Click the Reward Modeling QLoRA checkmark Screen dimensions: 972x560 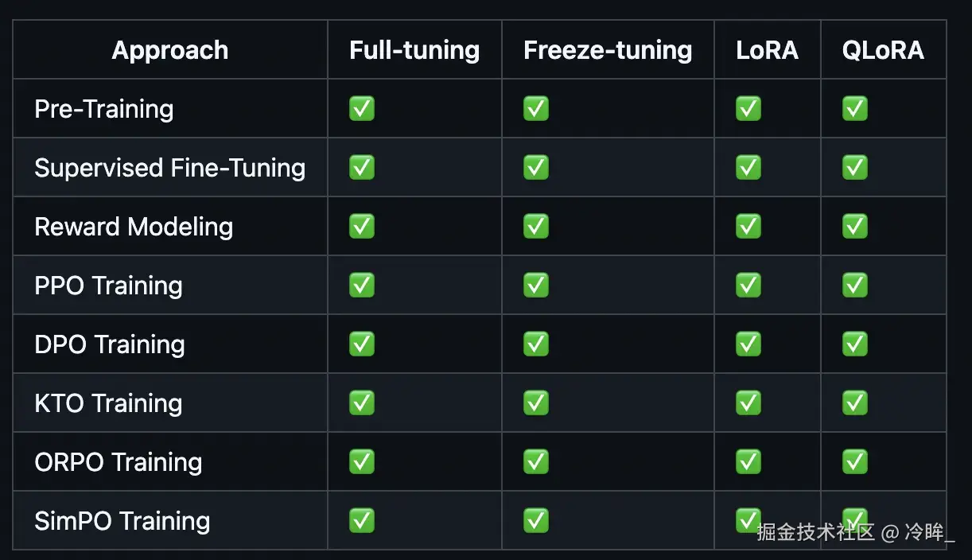tap(855, 226)
